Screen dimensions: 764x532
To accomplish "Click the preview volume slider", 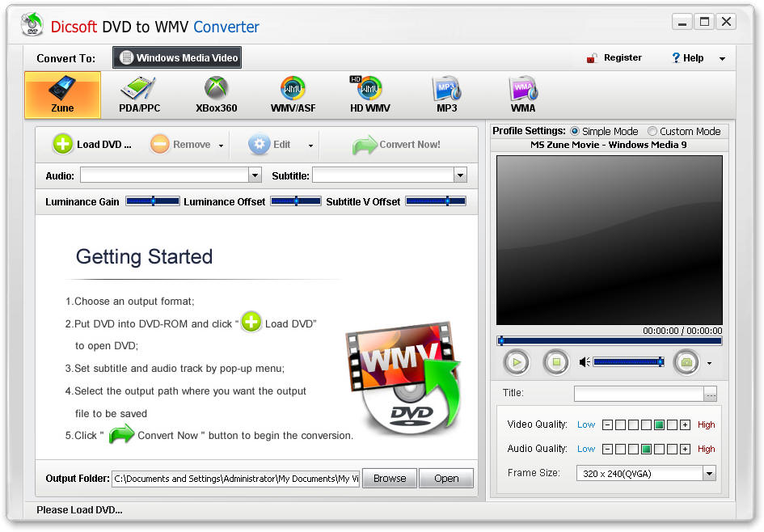I will tap(628, 362).
